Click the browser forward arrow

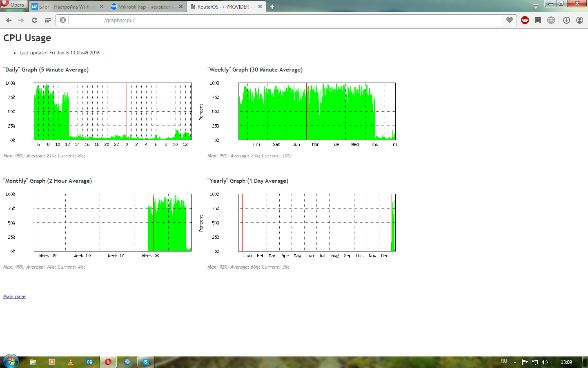click(x=21, y=20)
